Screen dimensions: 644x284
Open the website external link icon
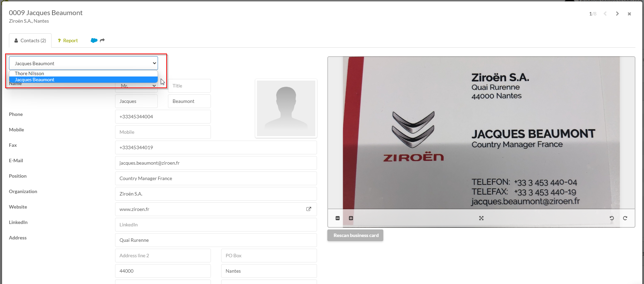pos(309,209)
